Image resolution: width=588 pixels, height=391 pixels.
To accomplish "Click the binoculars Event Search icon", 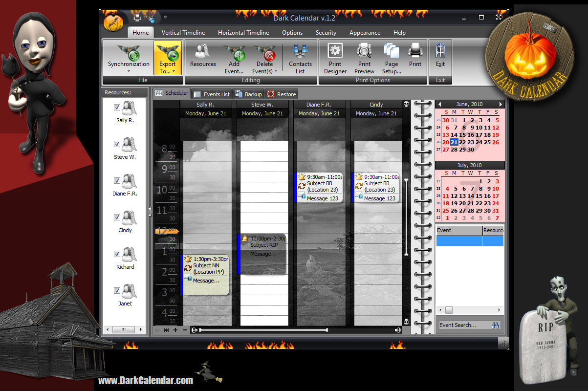I will [495, 325].
